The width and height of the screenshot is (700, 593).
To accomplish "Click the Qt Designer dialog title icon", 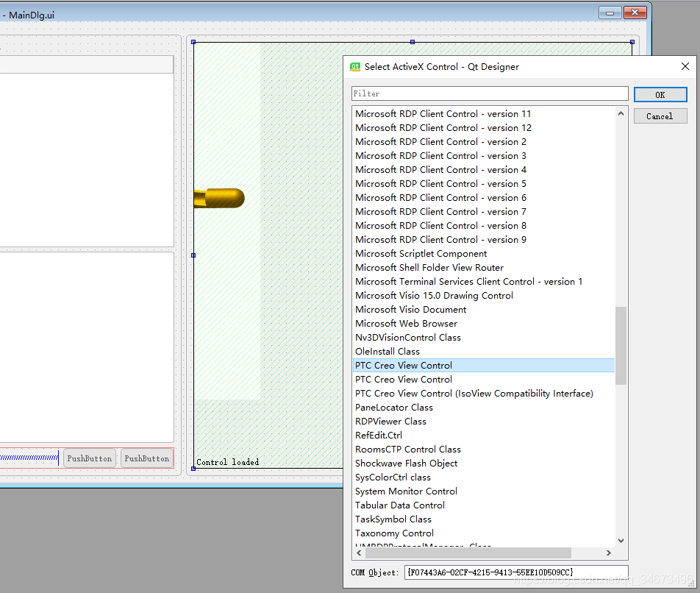I will click(x=355, y=66).
